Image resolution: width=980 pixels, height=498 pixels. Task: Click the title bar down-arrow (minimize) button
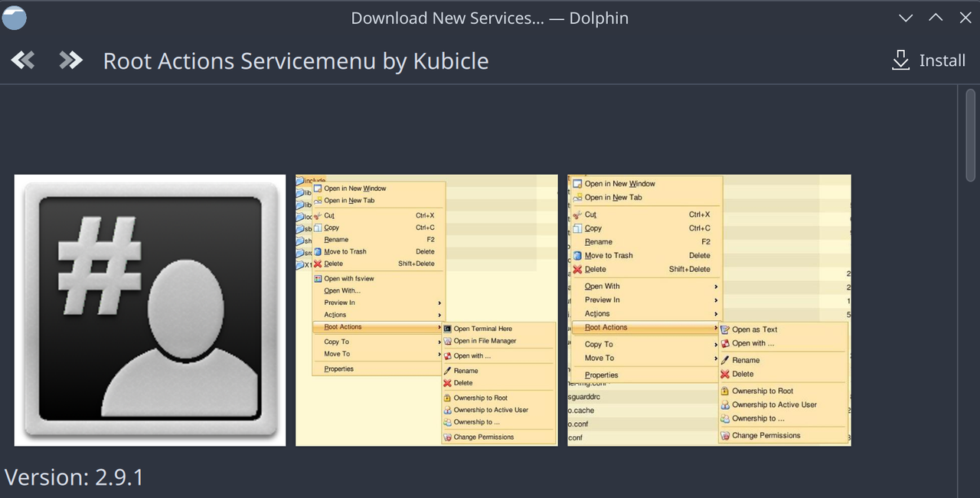pos(906,18)
